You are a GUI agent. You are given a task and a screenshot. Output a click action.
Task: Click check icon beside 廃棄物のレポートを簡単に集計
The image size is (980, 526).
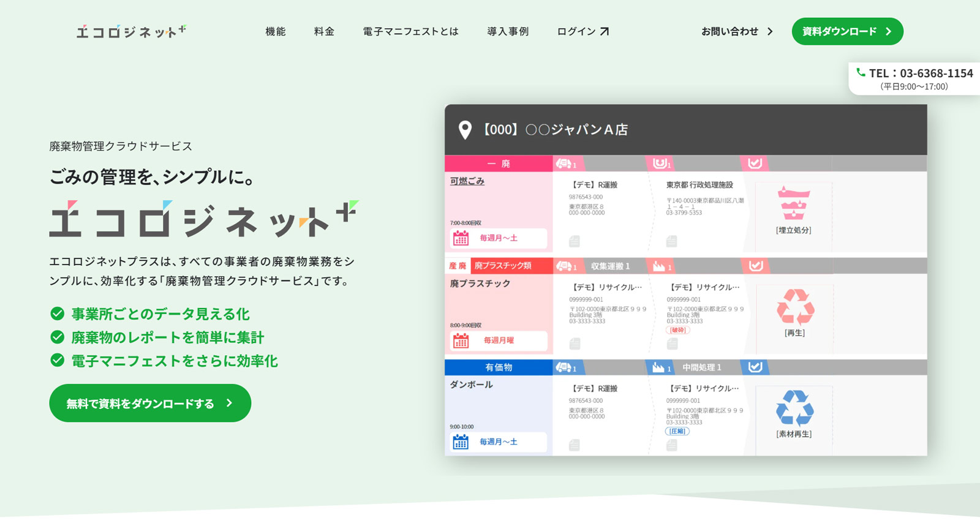click(x=57, y=337)
